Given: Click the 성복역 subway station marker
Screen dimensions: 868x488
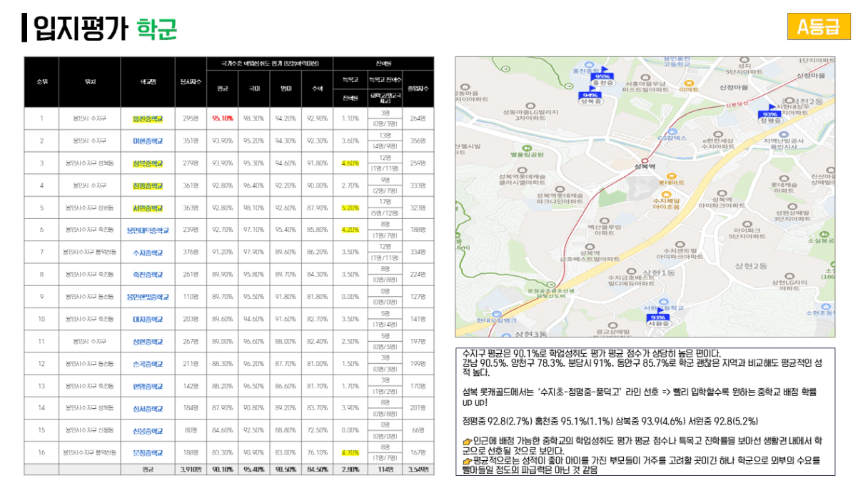Looking at the screenshot, I should click(644, 161).
